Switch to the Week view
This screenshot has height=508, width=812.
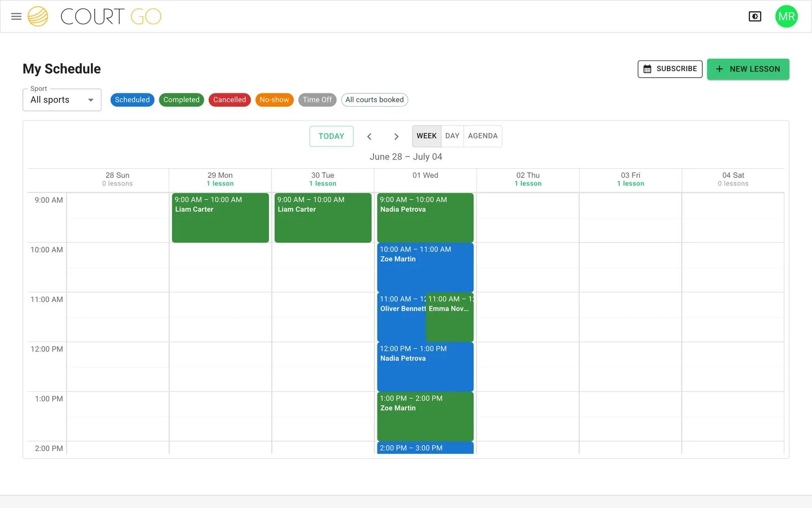(x=426, y=136)
